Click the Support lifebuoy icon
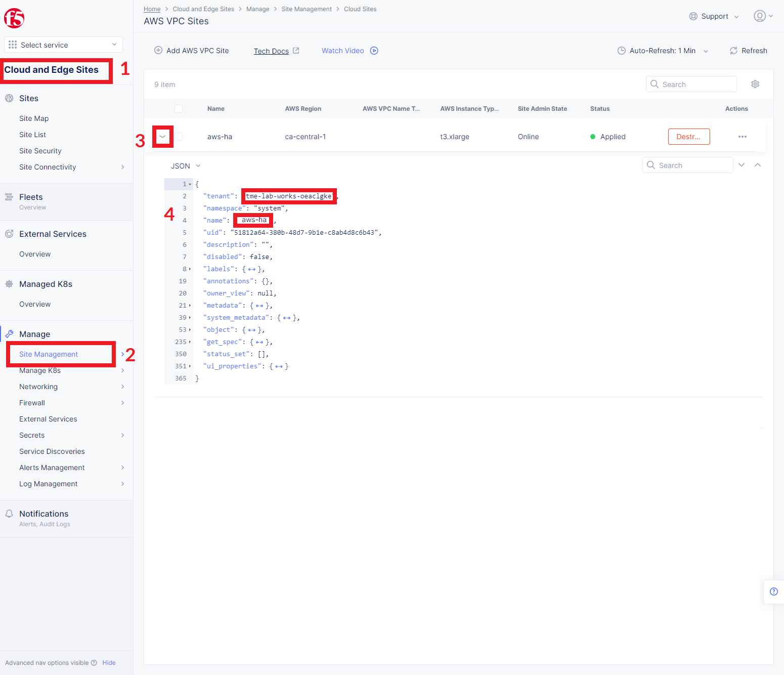The width and height of the screenshot is (784, 675). pos(693,16)
